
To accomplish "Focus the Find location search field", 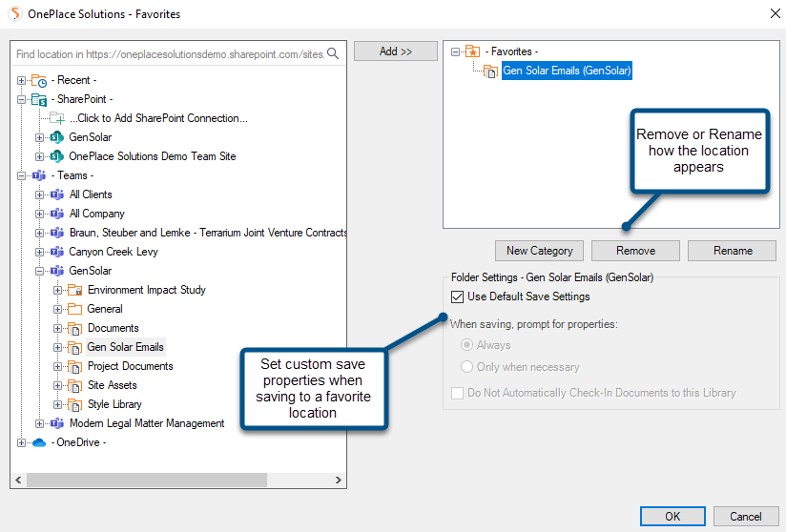I will (x=171, y=54).
